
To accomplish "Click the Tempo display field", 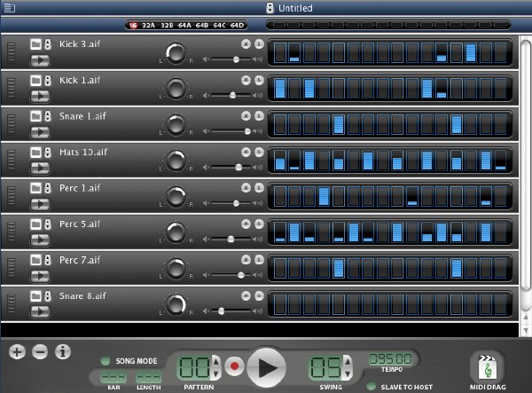I will point(390,358).
